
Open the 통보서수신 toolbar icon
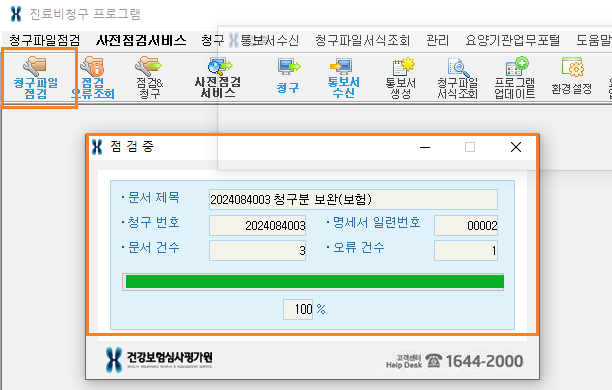tap(343, 77)
